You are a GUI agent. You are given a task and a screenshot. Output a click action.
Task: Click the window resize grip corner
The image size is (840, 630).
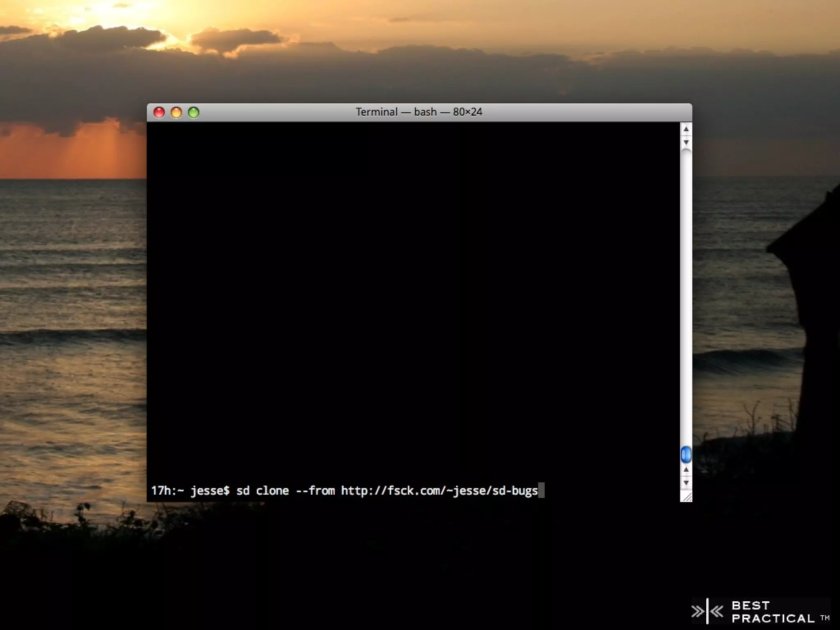pos(687,497)
